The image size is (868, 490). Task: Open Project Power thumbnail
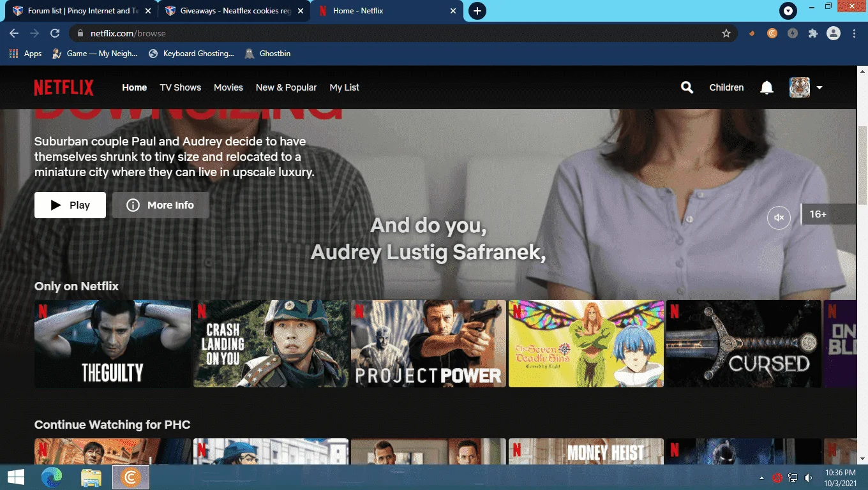[428, 344]
